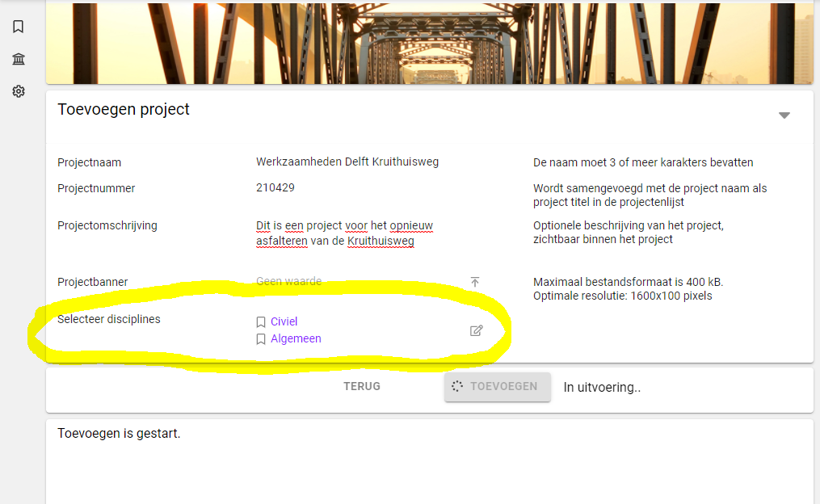Open the bookmark icon in left sidebar
This screenshot has height=504, width=820.
(18, 27)
